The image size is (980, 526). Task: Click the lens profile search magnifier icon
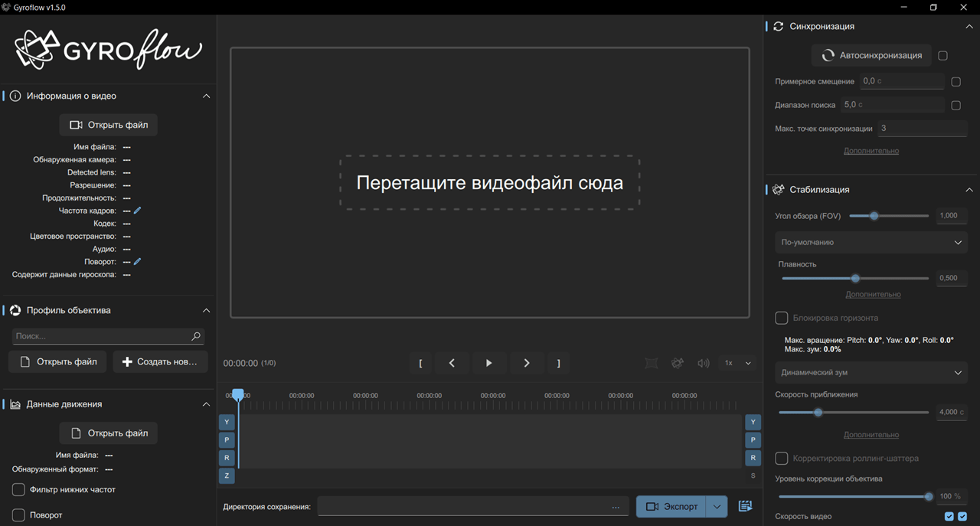coord(196,336)
